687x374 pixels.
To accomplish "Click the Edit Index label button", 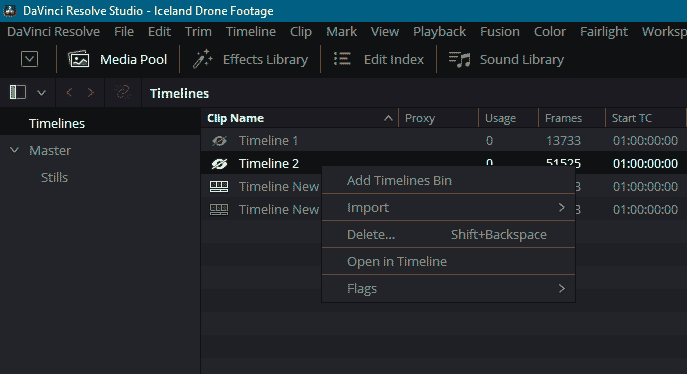I will tap(394, 59).
